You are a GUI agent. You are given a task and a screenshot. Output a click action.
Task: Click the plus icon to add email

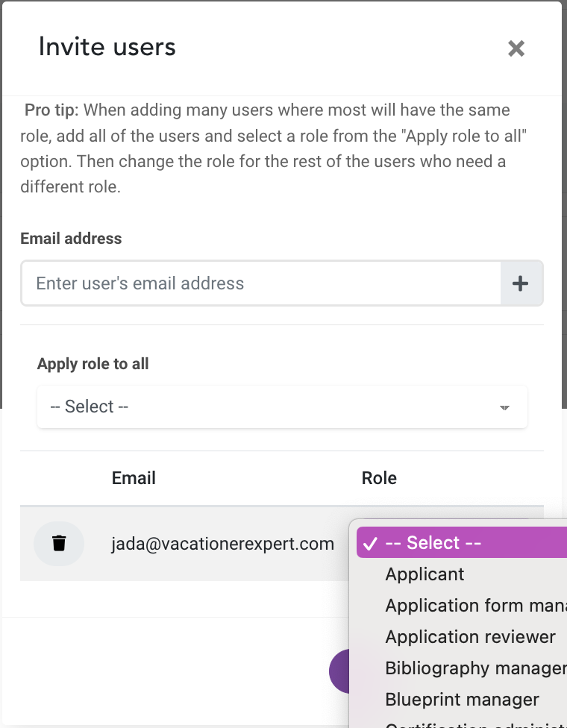point(521,283)
